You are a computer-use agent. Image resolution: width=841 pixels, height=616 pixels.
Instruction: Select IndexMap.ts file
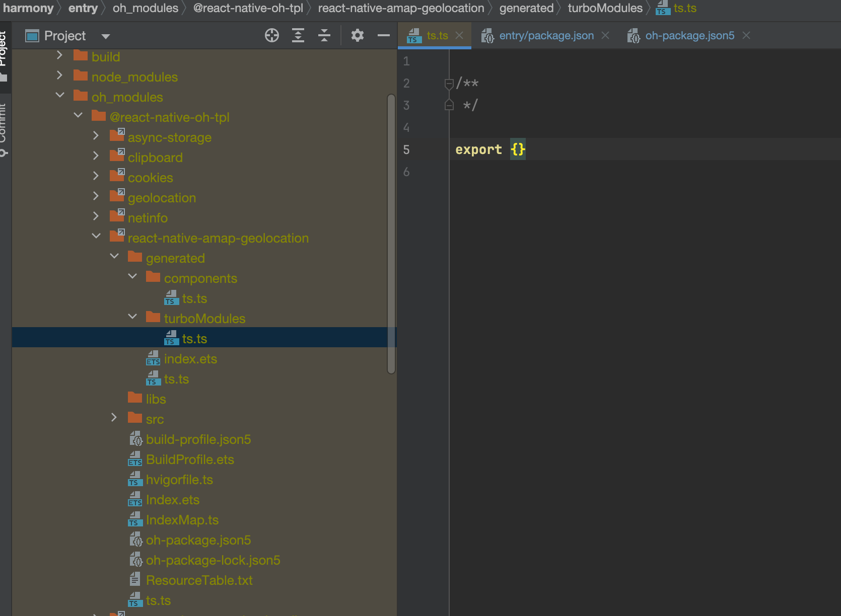(x=182, y=520)
